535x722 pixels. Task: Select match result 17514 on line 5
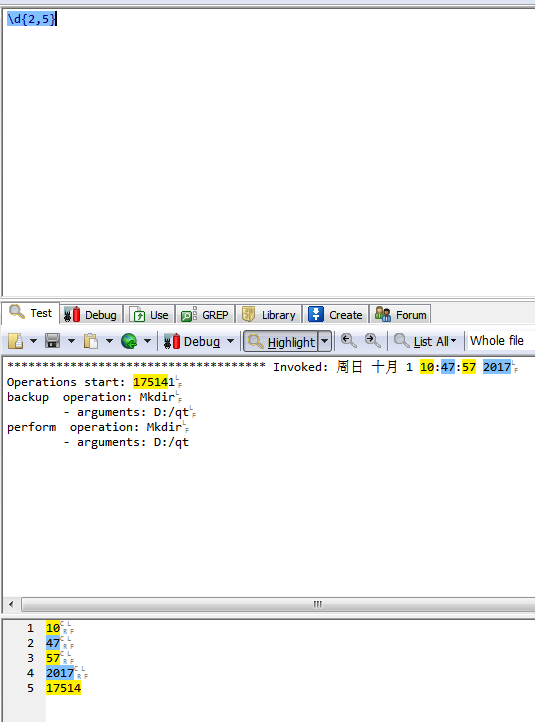(64, 688)
